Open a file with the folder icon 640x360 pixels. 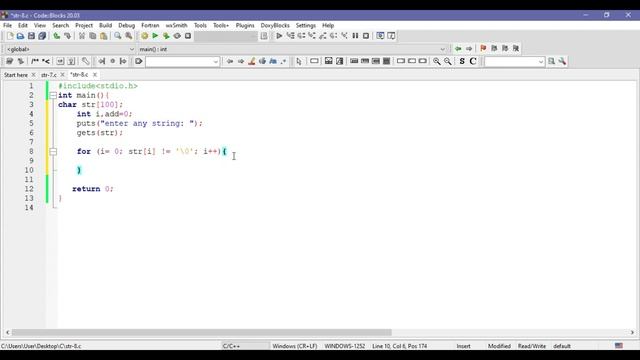(20, 36)
